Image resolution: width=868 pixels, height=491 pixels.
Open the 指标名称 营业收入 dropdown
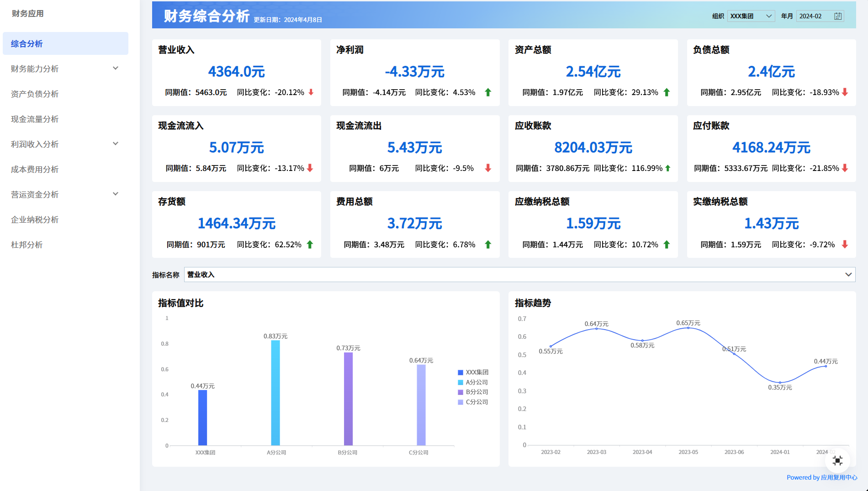(519, 274)
